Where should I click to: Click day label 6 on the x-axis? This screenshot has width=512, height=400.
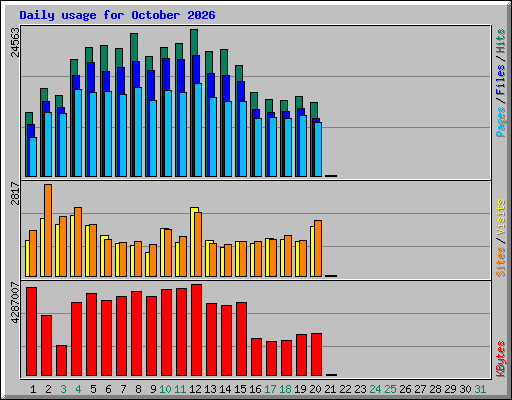(x=108, y=389)
